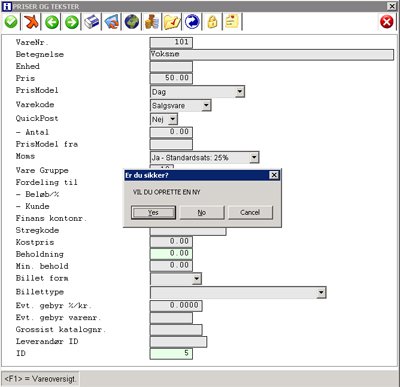Click the Leverandør ID field
Image resolution: width=400 pixels, height=387 pixels.
[x=178, y=342]
